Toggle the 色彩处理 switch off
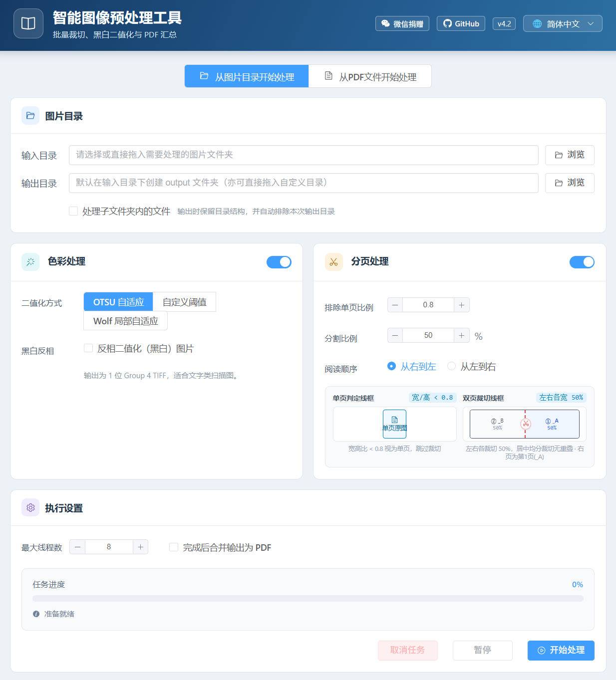Screen dimensions: 616x680 279,262
